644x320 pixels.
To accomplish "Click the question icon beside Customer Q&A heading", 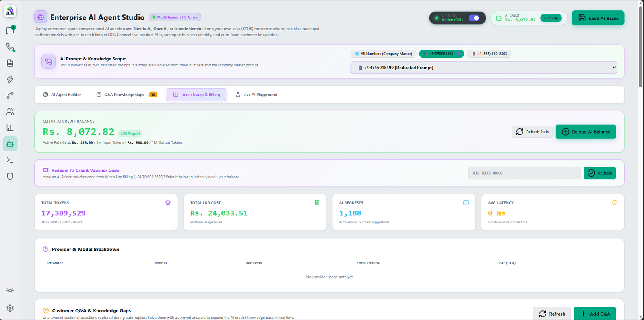I will (x=46, y=310).
